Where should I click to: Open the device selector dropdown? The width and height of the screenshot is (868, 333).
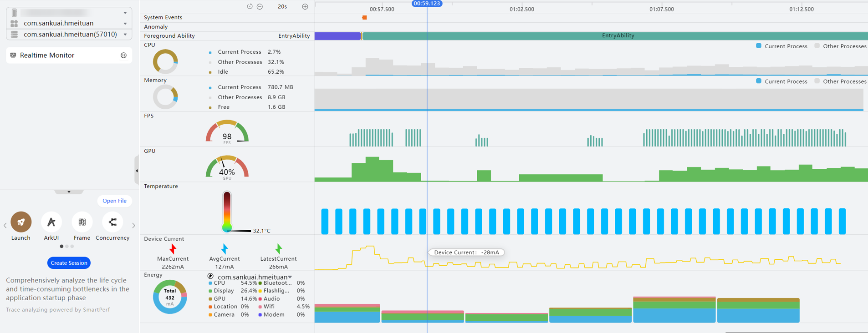click(69, 12)
